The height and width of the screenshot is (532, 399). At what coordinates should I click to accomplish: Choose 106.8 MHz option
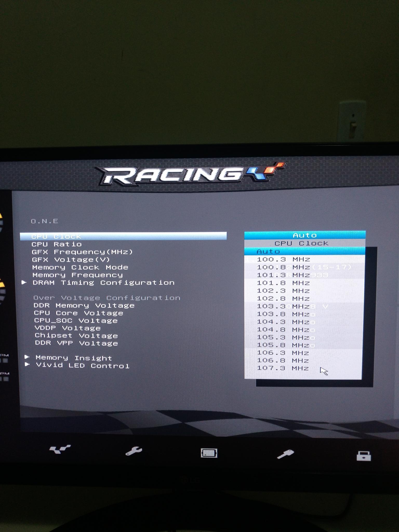tap(303, 360)
